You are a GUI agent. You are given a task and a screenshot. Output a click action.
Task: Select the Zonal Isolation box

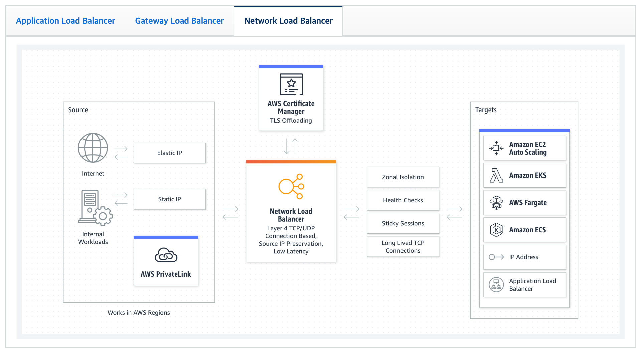[403, 177]
